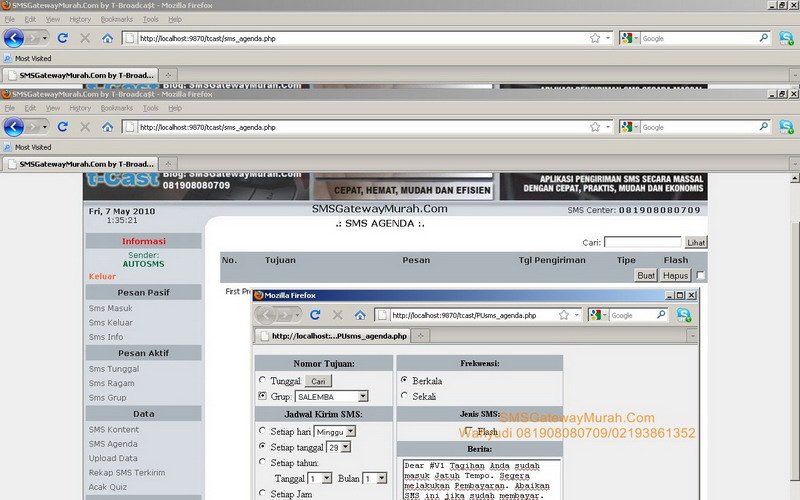Click into the Berita message text area

pyautogui.click(x=481, y=479)
